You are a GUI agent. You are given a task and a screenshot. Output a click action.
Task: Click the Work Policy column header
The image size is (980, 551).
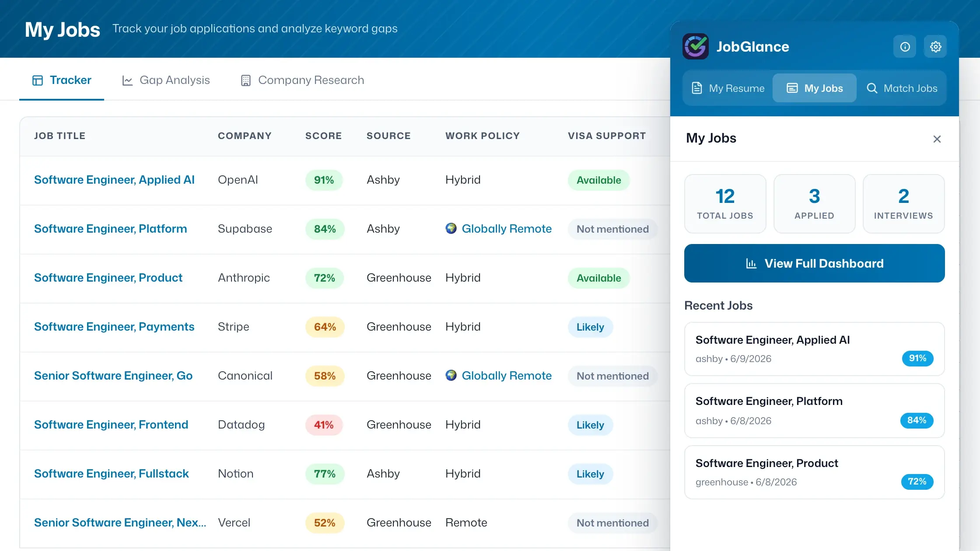tap(483, 136)
